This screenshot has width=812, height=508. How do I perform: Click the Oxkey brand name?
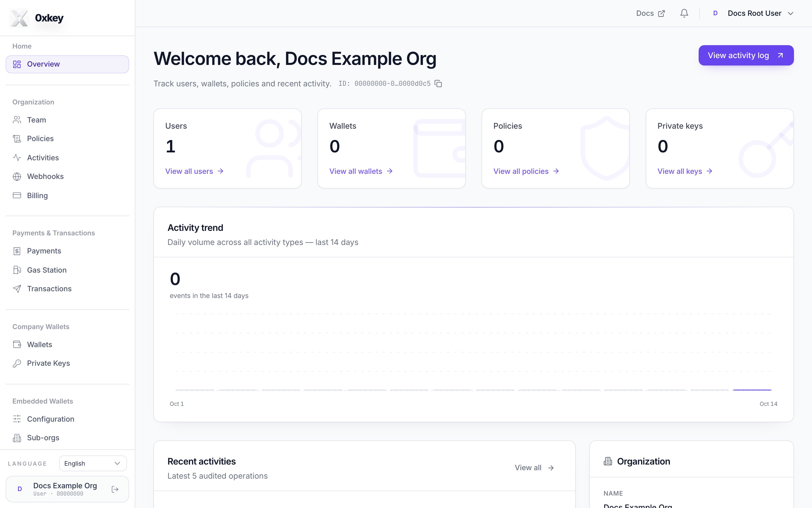pyautogui.click(x=49, y=18)
